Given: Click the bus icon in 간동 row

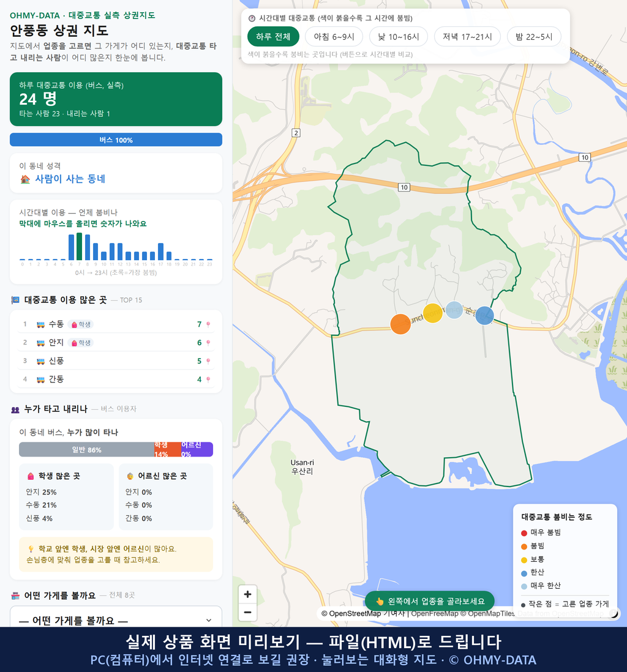Looking at the screenshot, I should 41,379.
